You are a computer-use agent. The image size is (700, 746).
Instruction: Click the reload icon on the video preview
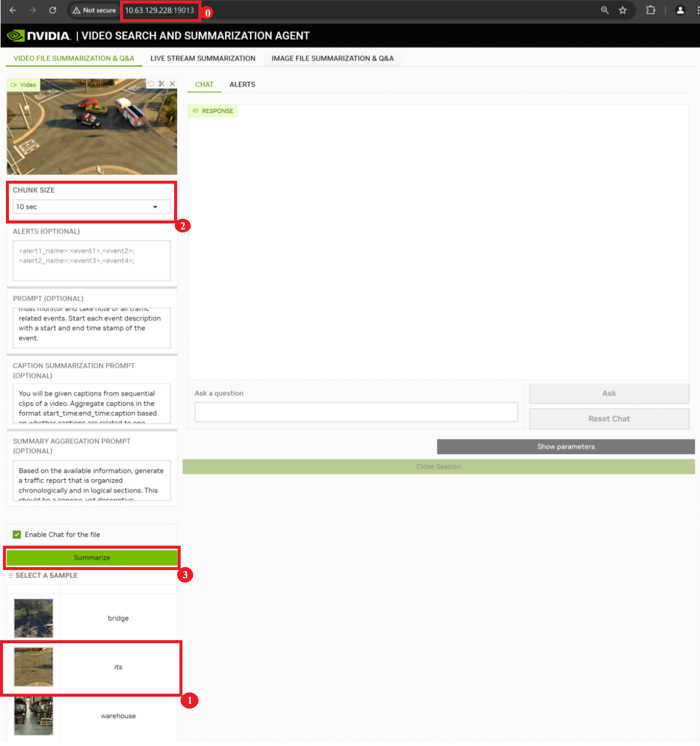point(152,83)
